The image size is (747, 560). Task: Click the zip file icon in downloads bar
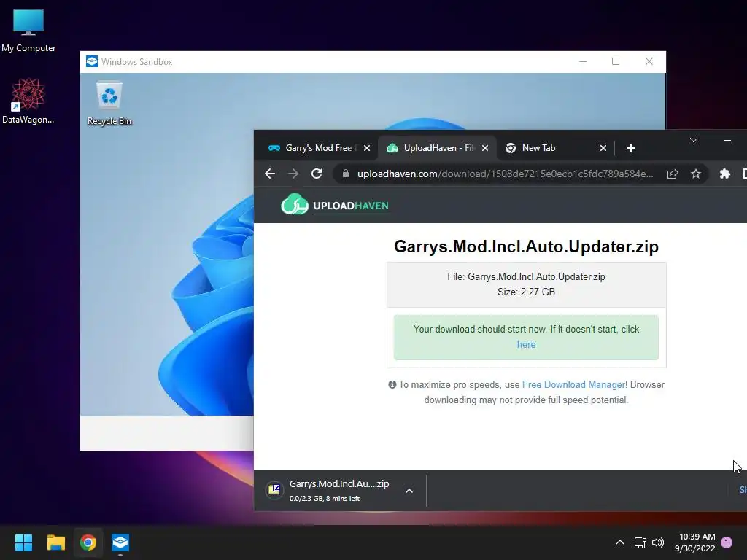pyautogui.click(x=274, y=489)
